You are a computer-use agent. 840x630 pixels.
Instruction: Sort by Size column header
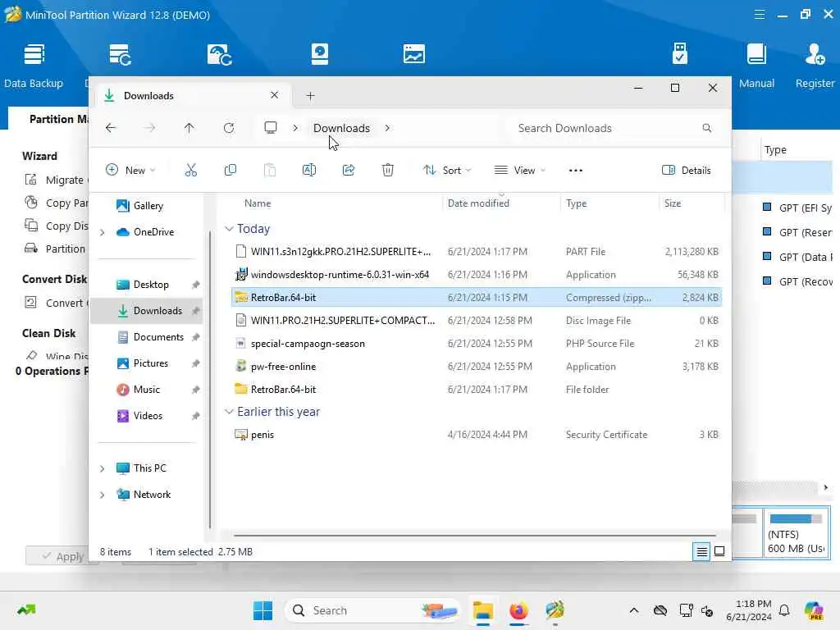673,203
